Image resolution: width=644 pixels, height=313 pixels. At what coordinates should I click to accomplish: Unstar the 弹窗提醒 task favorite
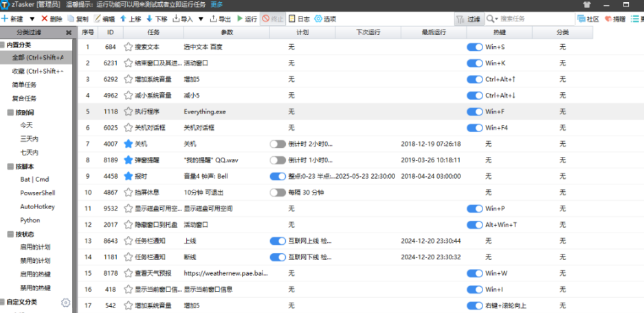point(129,160)
